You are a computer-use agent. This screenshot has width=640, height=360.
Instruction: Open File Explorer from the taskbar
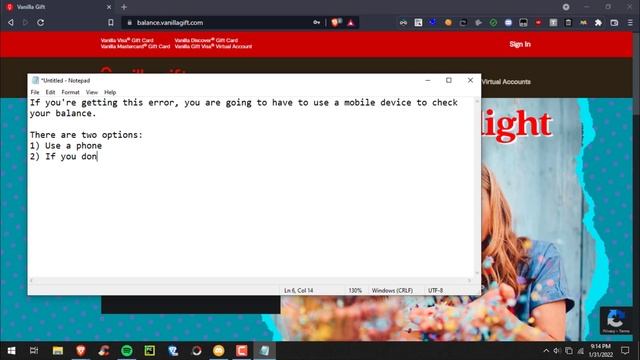[x=58, y=351]
